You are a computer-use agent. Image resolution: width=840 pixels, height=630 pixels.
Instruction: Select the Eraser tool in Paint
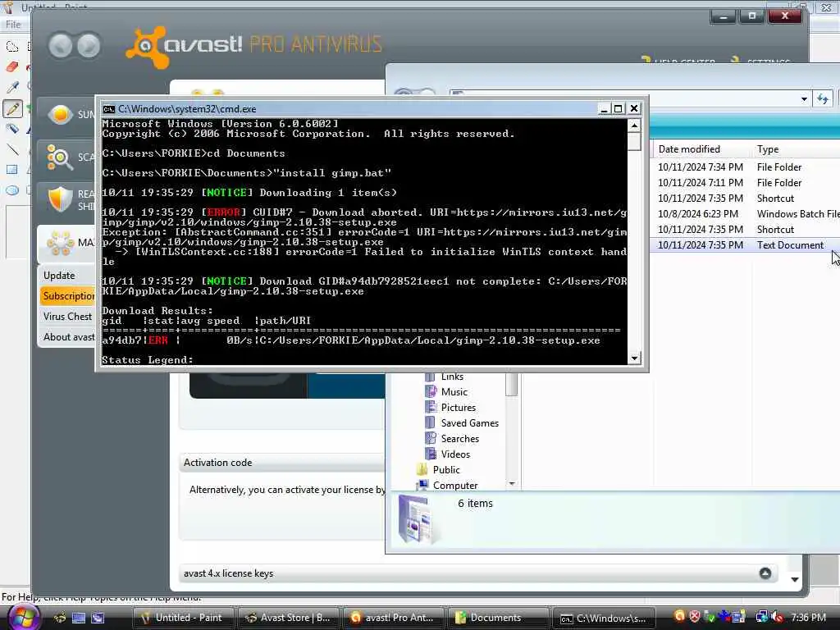(11, 67)
